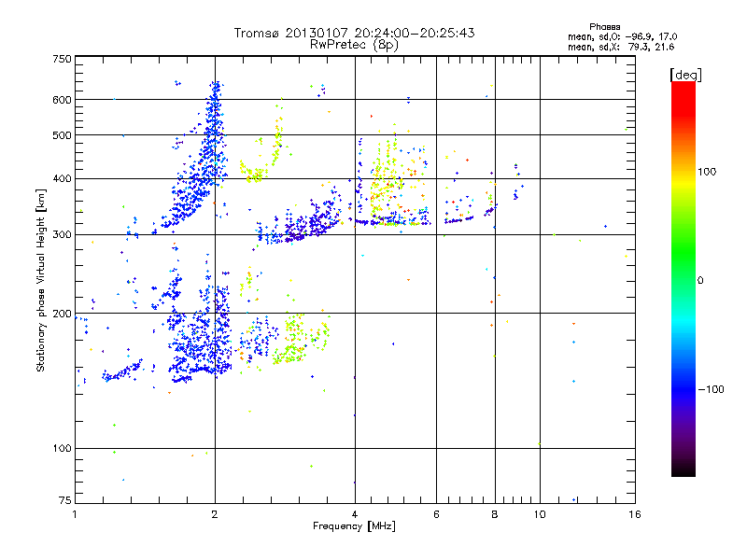The height and width of the screenshot is (560, 747).
Task: Click the y-axis label '300'
Action: [x=62, y=235]
